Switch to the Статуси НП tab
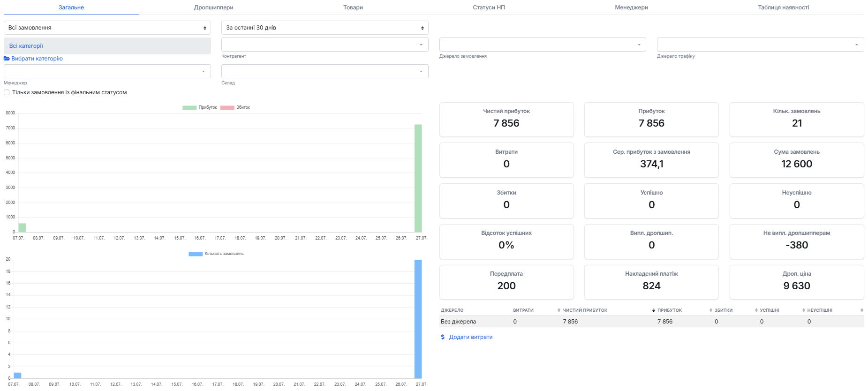The width and height of the screenshot is (868, 391). pos(489,8)
